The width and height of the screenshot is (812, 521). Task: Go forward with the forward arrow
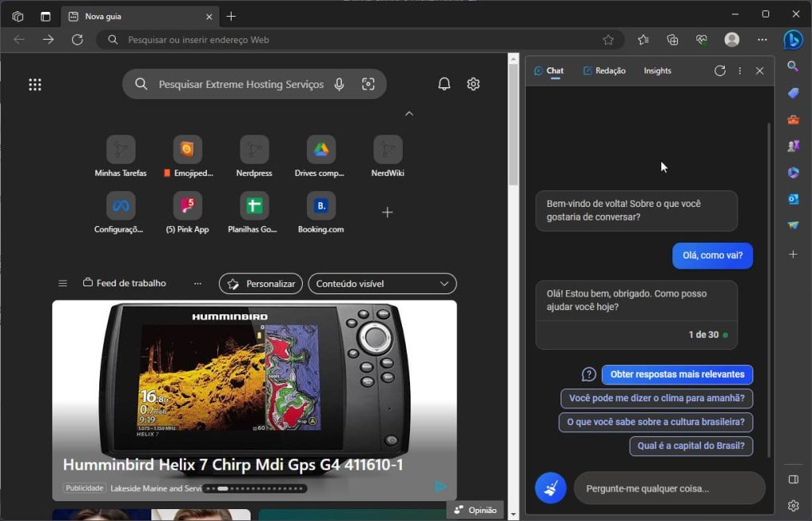(48, 40)
